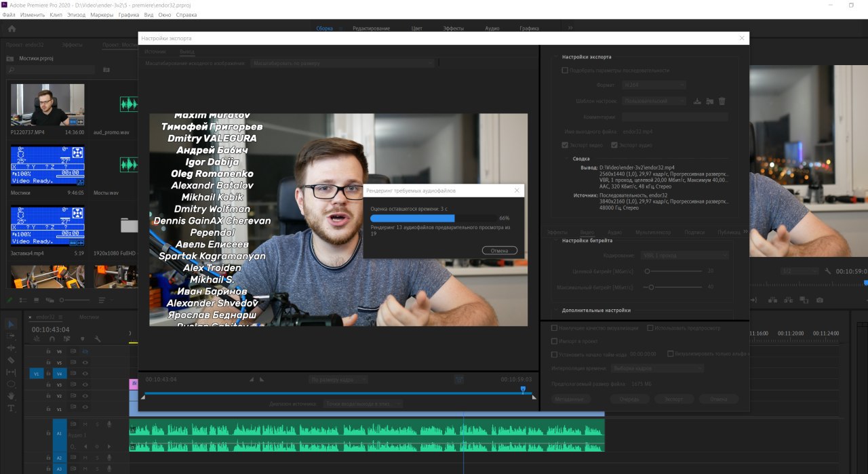868x474 pixels.
Task: Click Save preset icon in export settings
Action: pyautogui.click(x=697, y=101)
